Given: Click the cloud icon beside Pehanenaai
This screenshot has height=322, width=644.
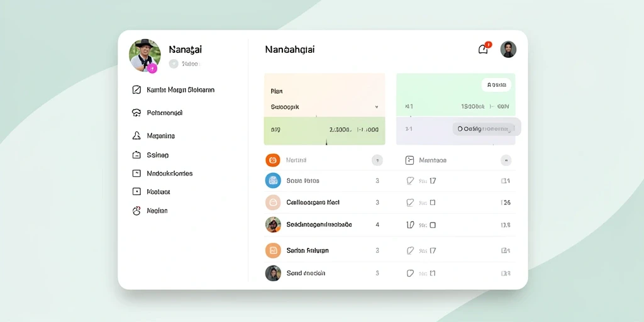Looking at the screenshot, I should (x=136, y=113).
